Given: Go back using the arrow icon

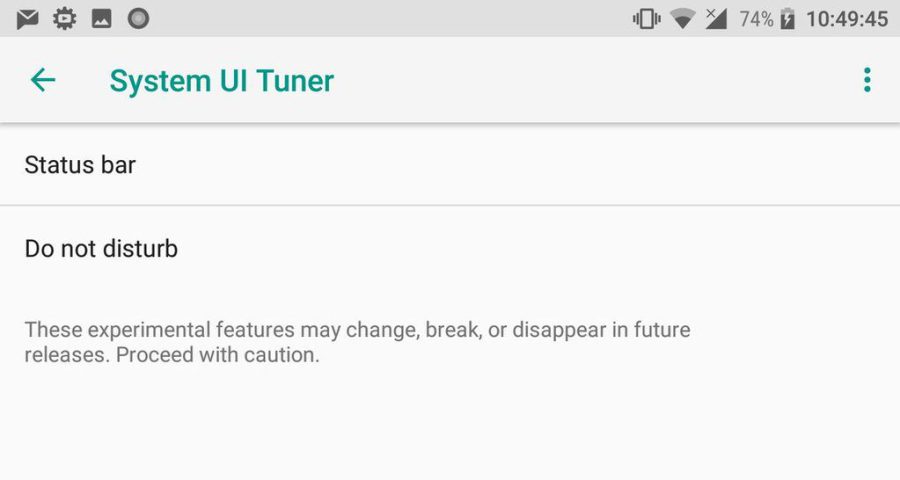Looking at the screenshot, I should click(43, 80).
